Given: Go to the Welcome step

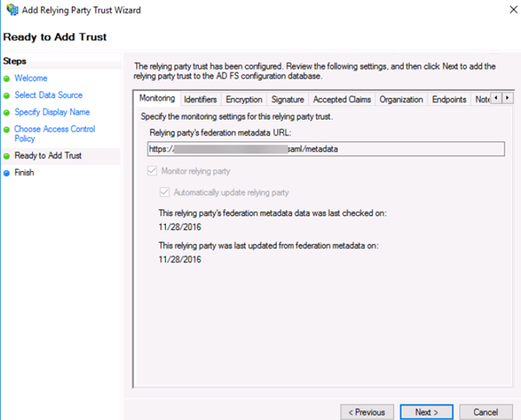Looking at the screenshot, I should [30, 78].
